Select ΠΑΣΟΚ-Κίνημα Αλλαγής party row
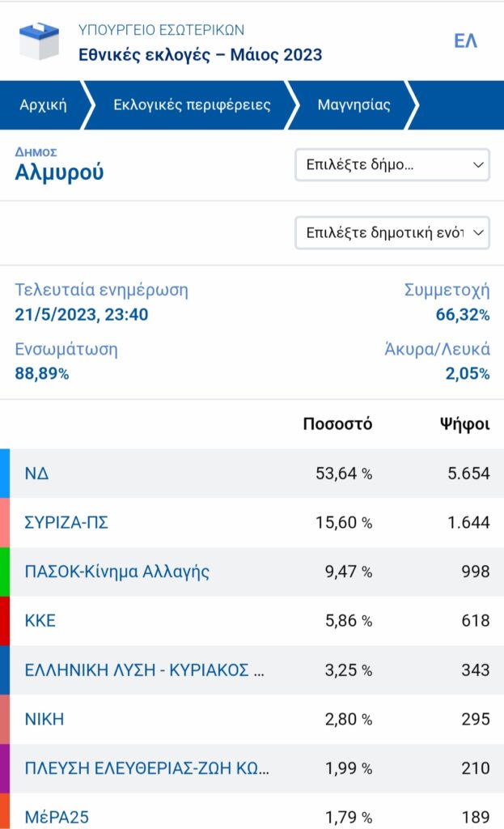The height and width of the screenshot is (829, 504). (117, 572)
